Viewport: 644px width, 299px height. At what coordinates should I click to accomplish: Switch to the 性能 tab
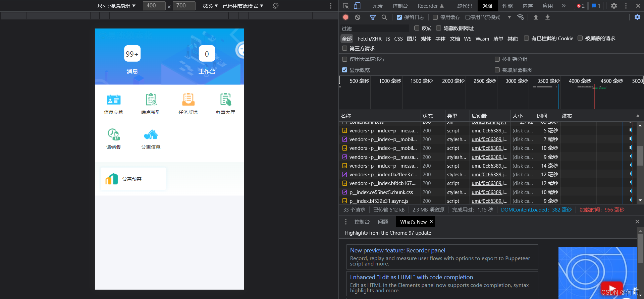coord(507,6)
